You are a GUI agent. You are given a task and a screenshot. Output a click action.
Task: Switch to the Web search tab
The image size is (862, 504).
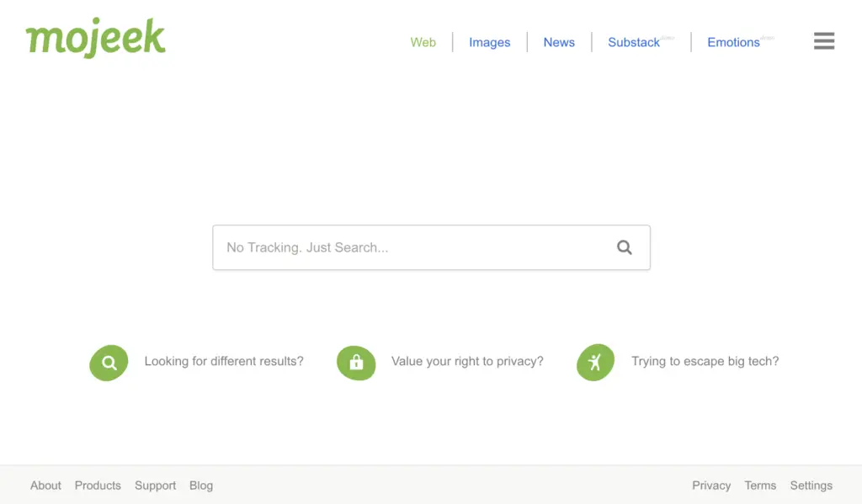coord(423,42)
